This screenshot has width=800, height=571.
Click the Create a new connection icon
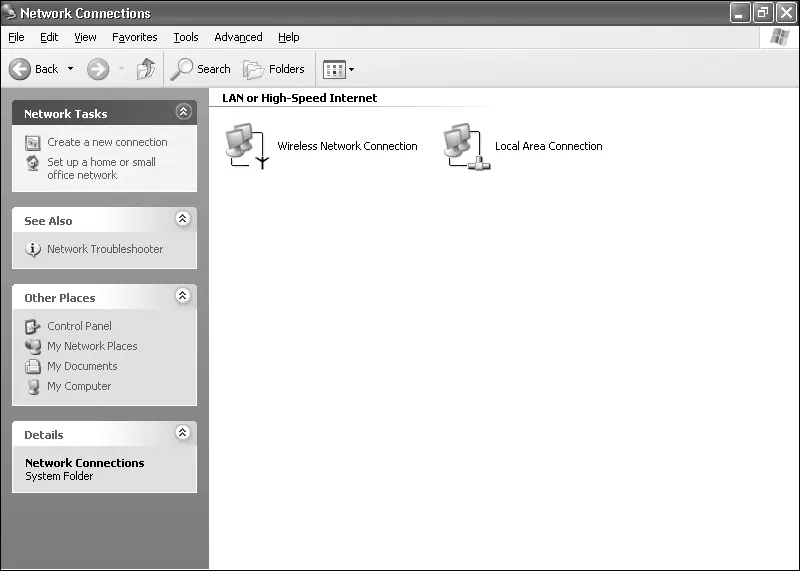tap(33, 143)
